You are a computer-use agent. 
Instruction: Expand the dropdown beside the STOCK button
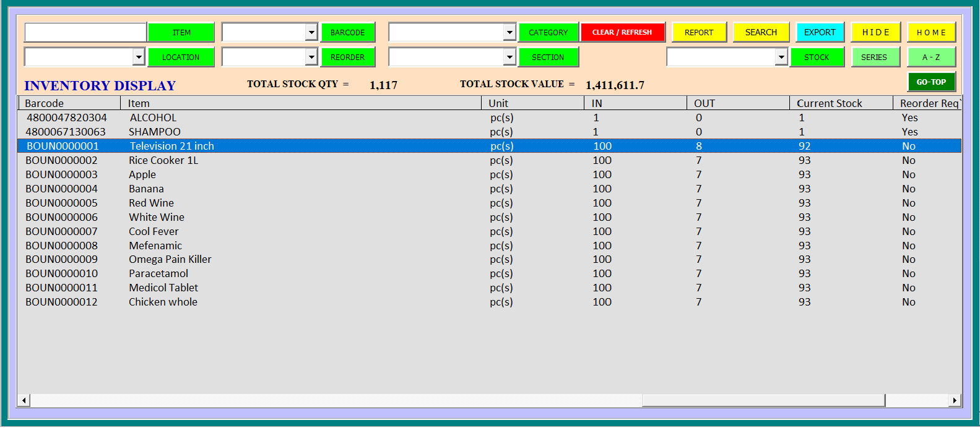(781, 57)
